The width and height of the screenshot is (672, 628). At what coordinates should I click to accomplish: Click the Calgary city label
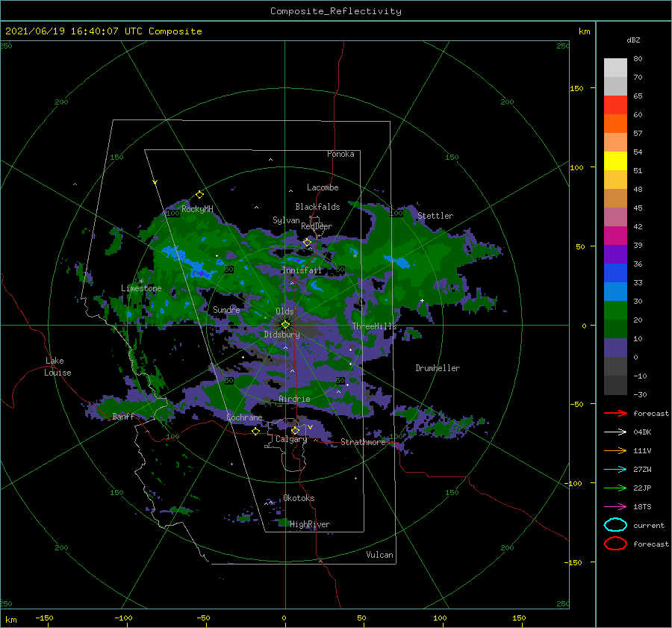[x=291, y=439]
